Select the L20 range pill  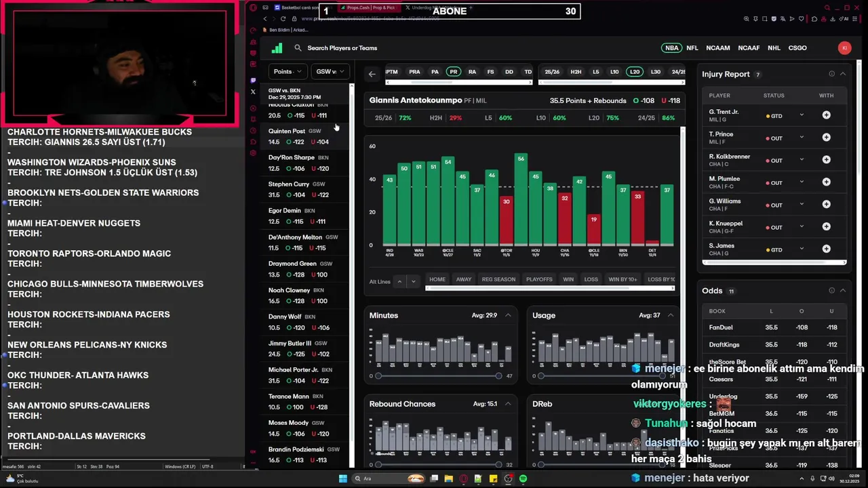pos(635,72)
